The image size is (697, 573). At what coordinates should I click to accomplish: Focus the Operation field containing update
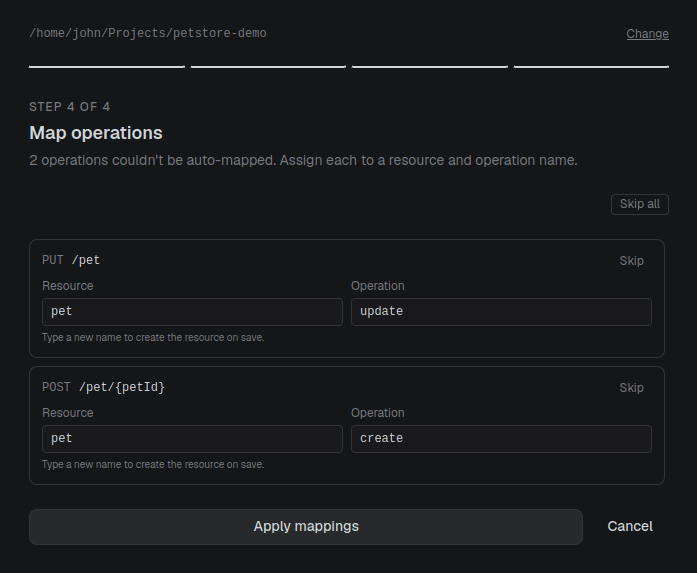pos(501,312)
